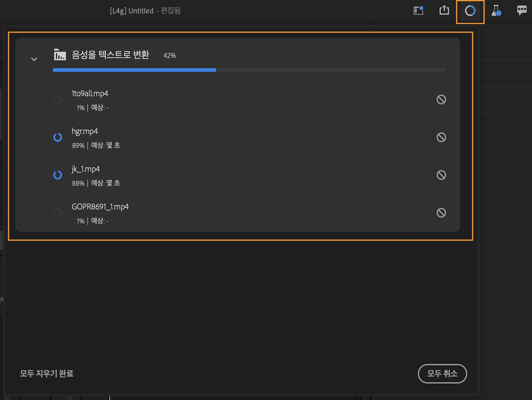Screen dimensions: 532x400
Task: Cancel transcription of 1to9all.mp4
Action: [441, 100]
